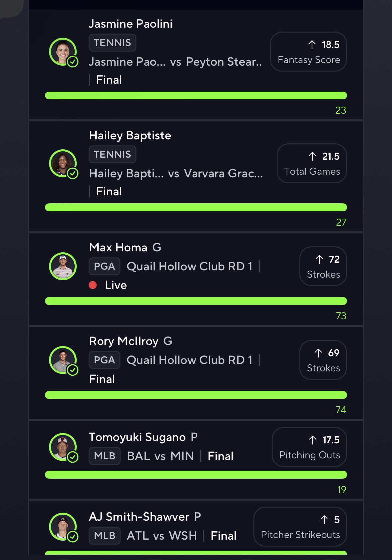Click the red Live indicator dot
Viewport: 392px width, 560px height.
[x=93, y=285]
